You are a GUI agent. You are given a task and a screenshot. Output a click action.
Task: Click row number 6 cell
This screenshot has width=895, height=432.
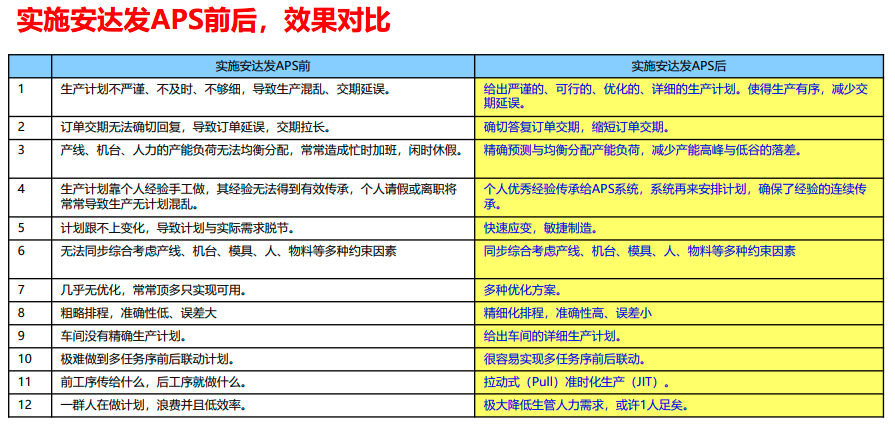click(x=30, y=259)
